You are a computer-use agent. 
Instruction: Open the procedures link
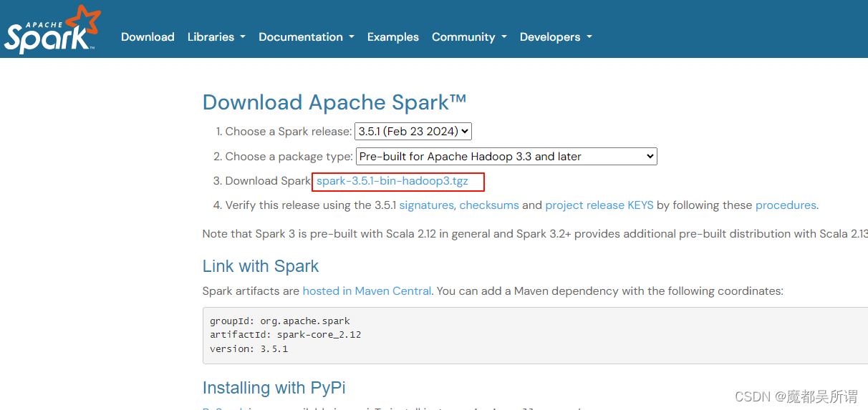[786, 205]
